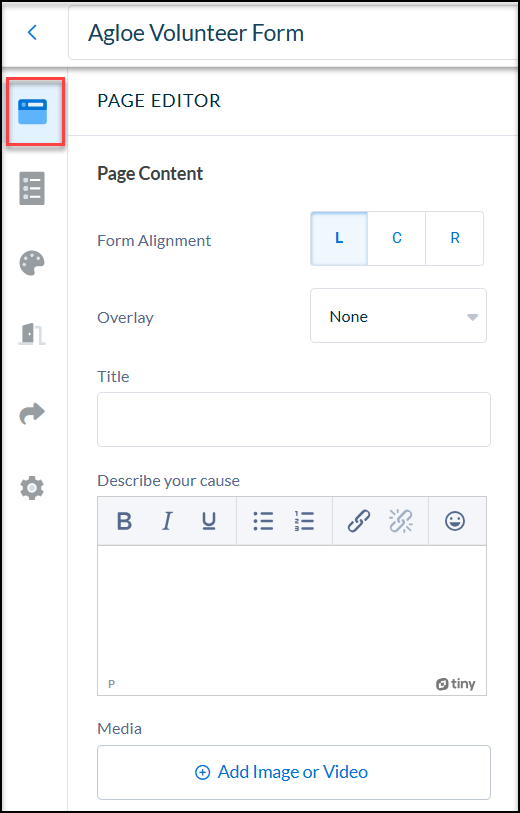Image resolution: width=520 pixels, height=813 pixels.
Task: Open the settings gear icon
Action: [x=32, y=488]
